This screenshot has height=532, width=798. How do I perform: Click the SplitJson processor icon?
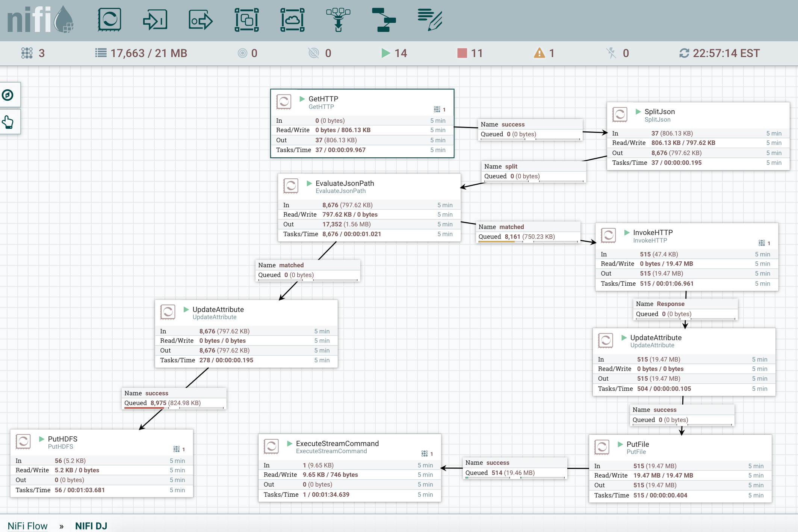[620, 115]
